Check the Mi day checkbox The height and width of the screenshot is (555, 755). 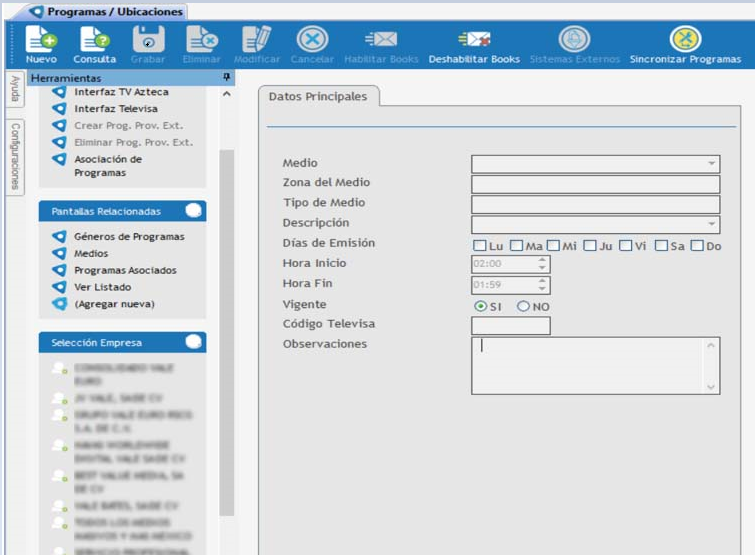553,246
